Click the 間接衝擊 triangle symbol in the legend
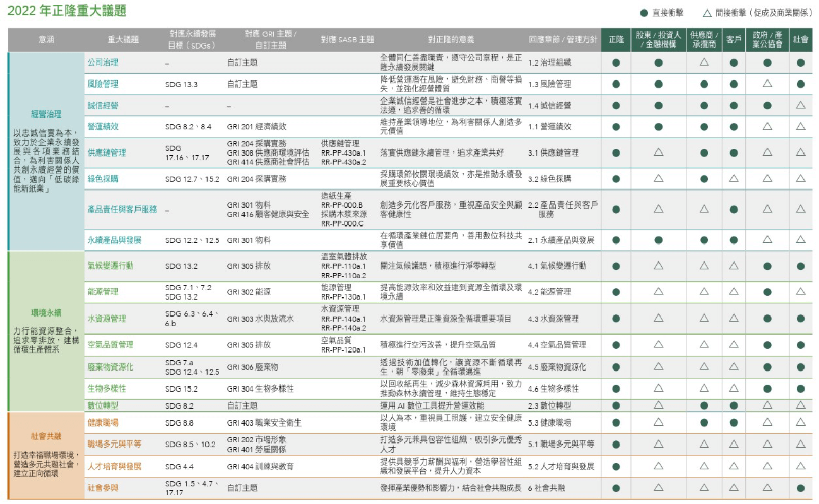The image size is (819, 504). [x=707, y=13]
